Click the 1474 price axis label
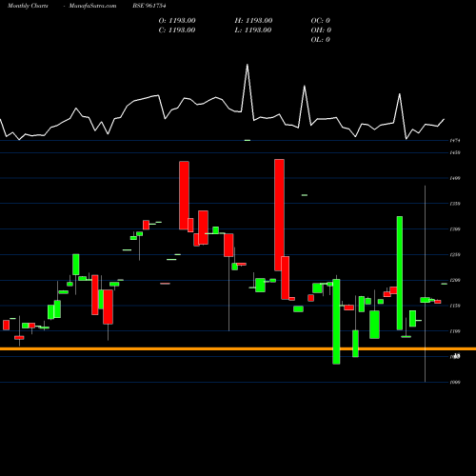The width and height of the screenshot is (476, 476). (x=455, y=140)
